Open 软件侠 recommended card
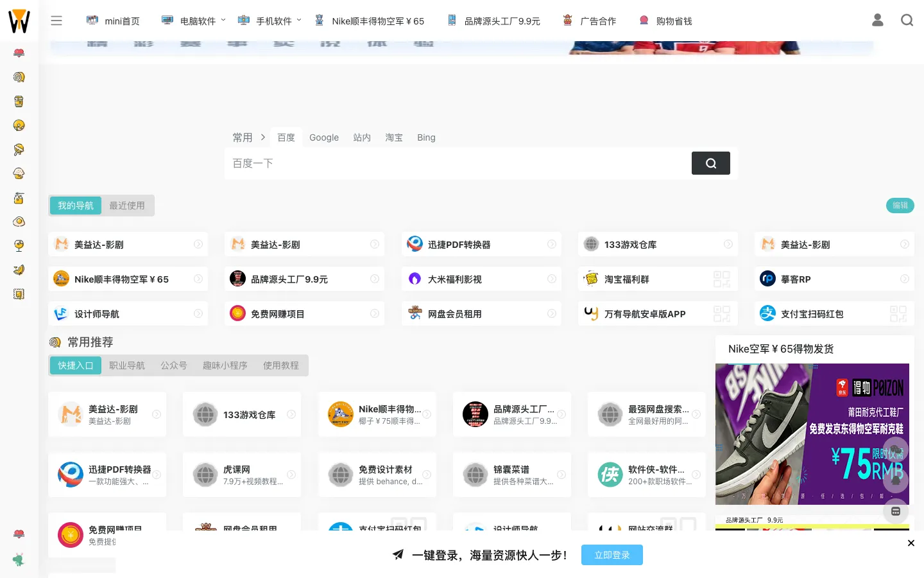Image resolution: width=924 pixels, height=578 pixels. click(647, 475)
